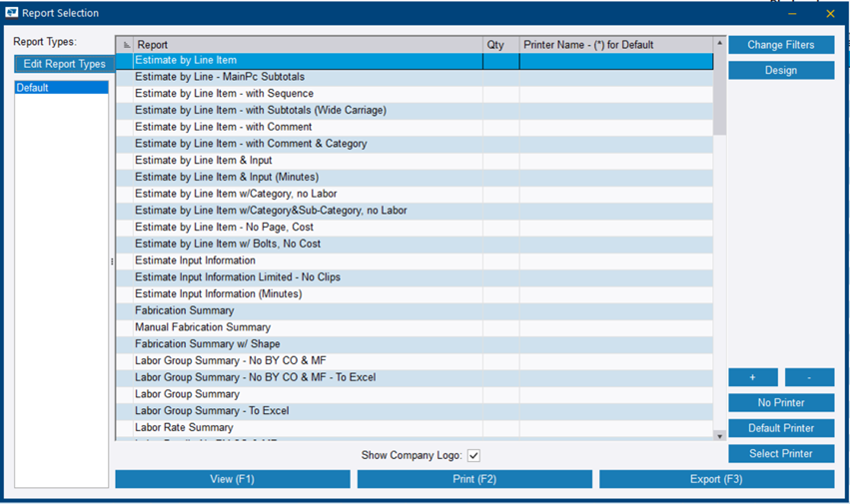
Task: Click the panel splitter handle left of list
Action: (x=112, y=261)
